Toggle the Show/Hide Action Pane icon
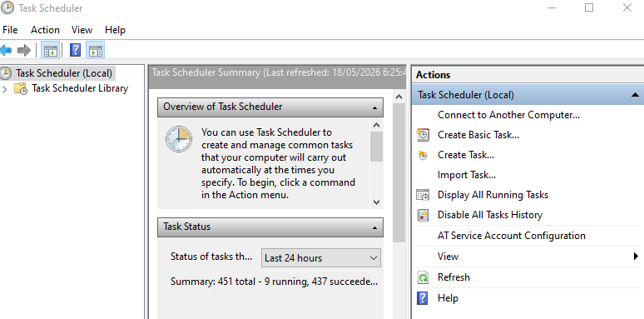This screenshot has width=644, height=319. [96, 51]
